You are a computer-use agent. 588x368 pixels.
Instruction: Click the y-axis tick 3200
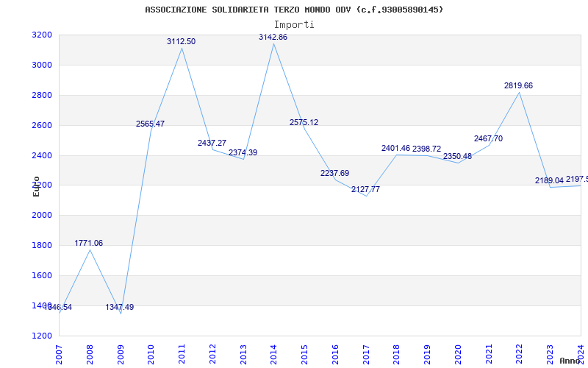click(42, 35)
